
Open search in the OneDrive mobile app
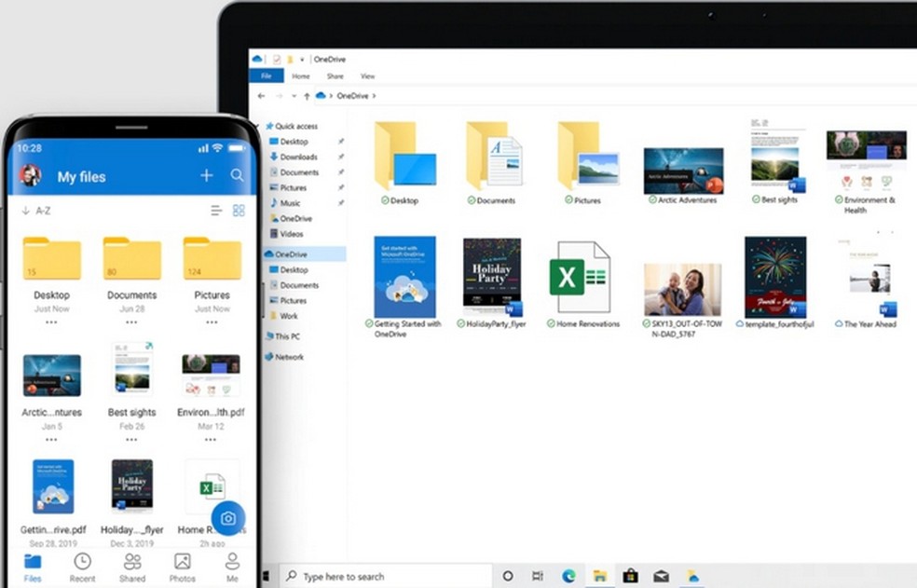click(x=237, y=176)
